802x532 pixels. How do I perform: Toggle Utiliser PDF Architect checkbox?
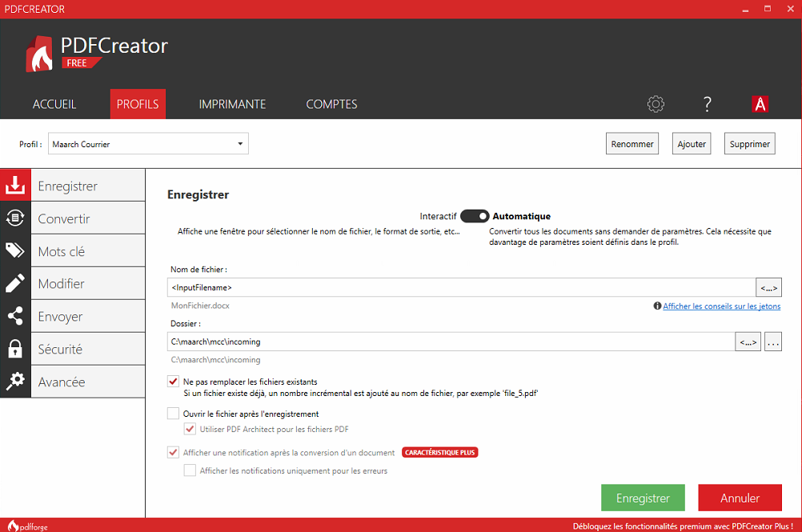point(190,429)
